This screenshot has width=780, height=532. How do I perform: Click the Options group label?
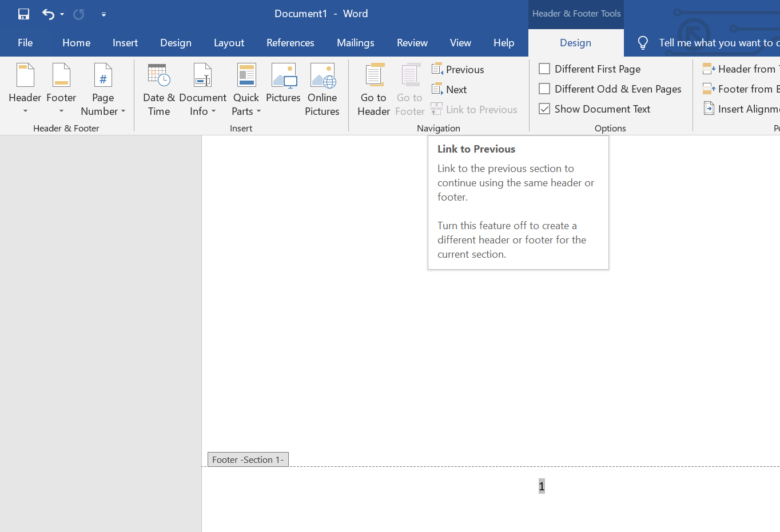[610, 128]
